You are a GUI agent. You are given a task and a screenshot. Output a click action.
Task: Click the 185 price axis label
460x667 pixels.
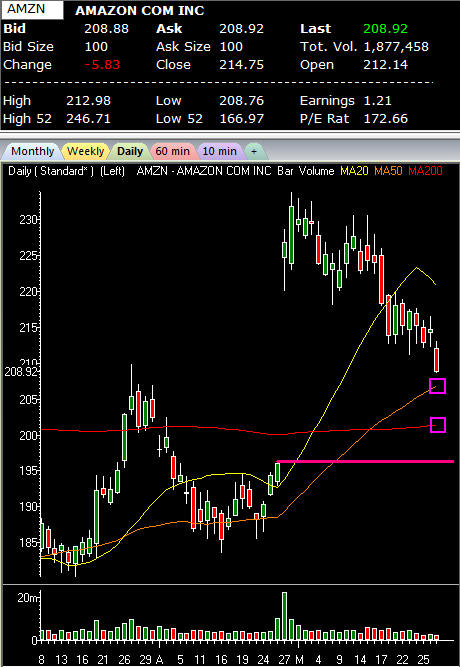29,543
